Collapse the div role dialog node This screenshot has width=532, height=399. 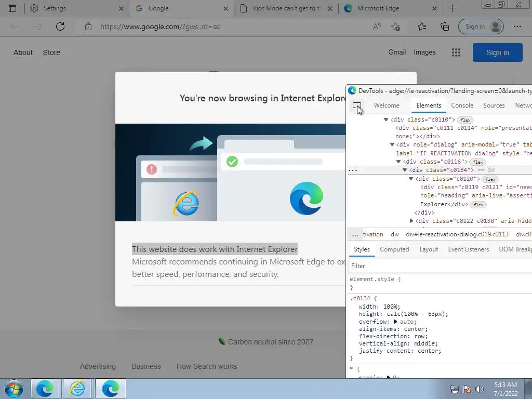click(x=392, y=144)
